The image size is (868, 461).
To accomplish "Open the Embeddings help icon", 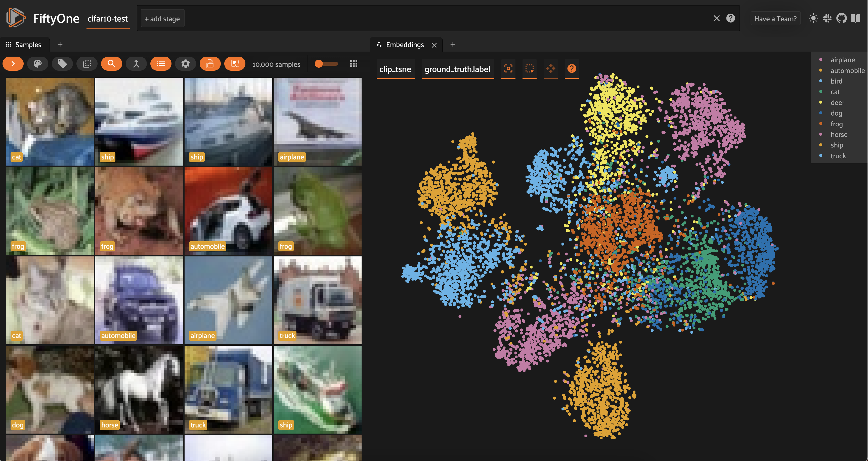I will click(x=572, y=69).
